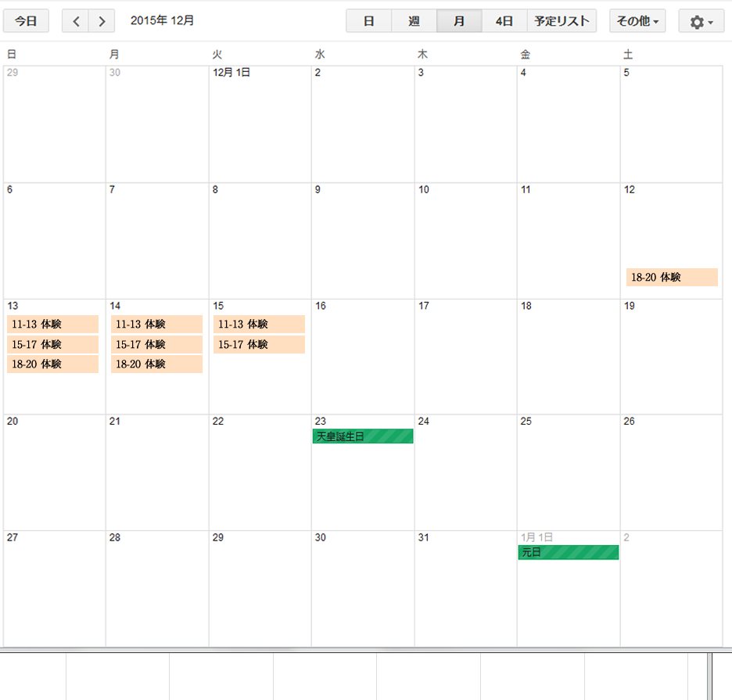This screenshot has height=700, width=732.
Task: Open 予定リスト agenda view
Action: coord(562,21)
